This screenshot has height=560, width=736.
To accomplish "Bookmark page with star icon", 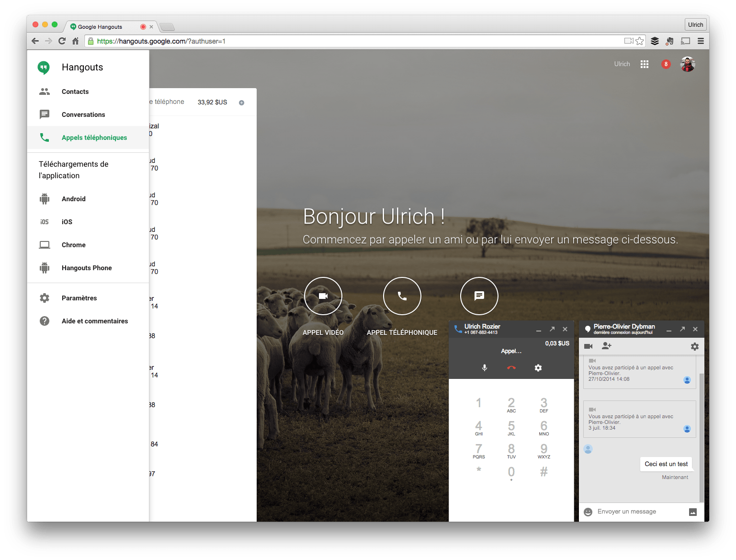I will pos(640,41).
